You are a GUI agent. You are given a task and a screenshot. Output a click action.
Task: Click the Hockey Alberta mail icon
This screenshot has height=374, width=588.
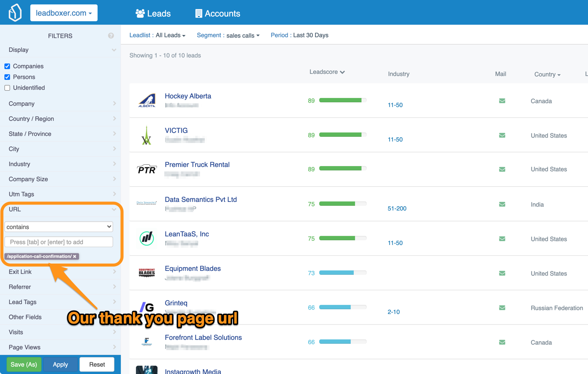[502, 101]
